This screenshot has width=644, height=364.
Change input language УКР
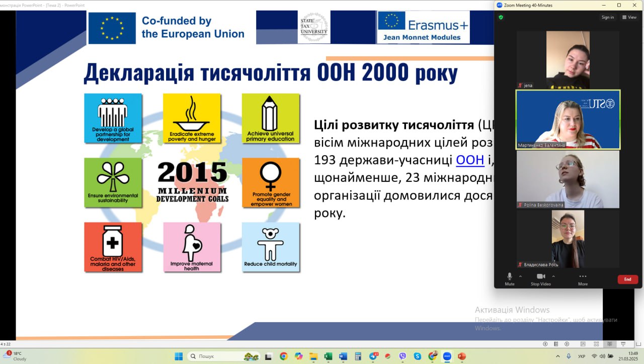click(582, 356)
